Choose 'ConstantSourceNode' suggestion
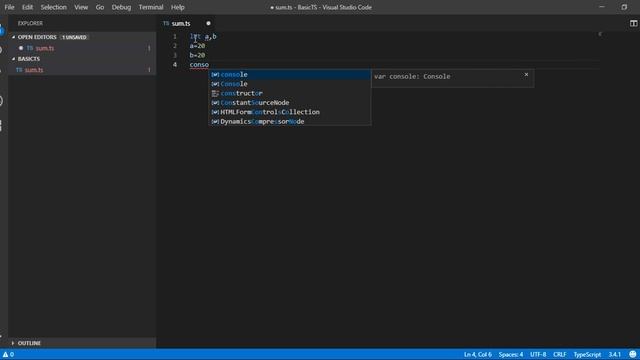Screen dimensions: 640x360 (290, 102)
